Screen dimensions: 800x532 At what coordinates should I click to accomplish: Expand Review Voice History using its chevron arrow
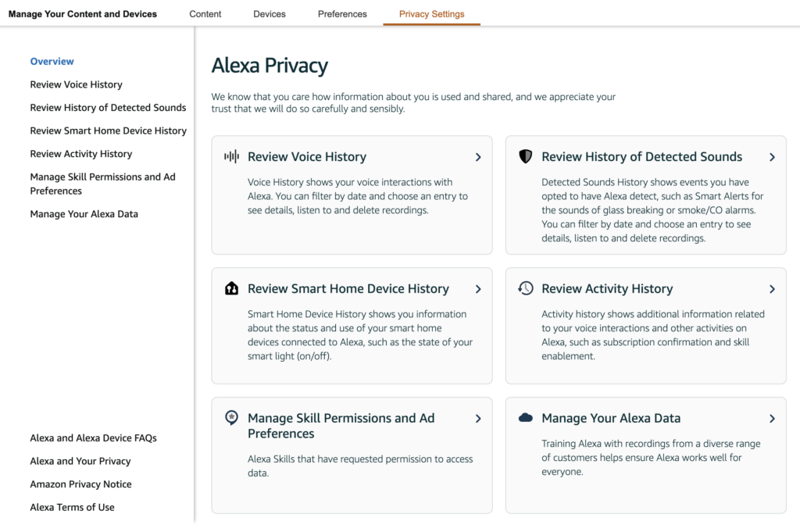[x=478, y=156]
